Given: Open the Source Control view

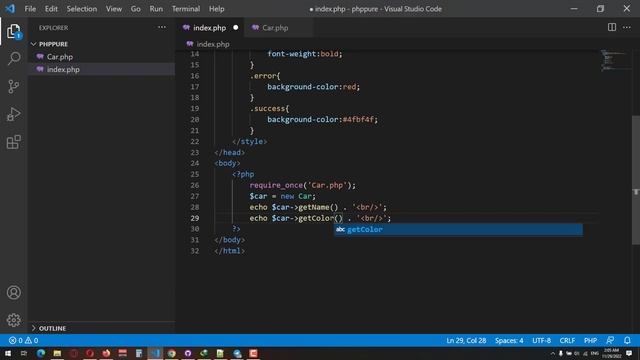Looking at the screenshot, I should pos(13,86).
